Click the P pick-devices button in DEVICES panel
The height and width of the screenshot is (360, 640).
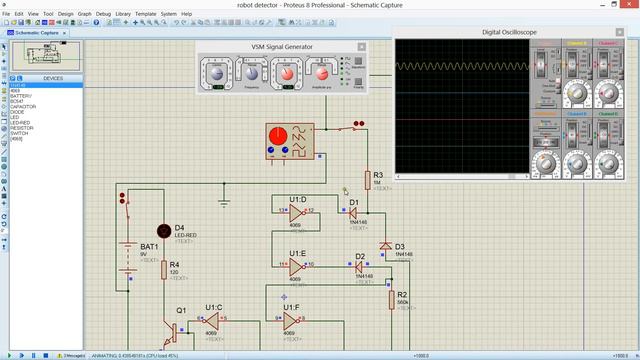click(13, 78)
